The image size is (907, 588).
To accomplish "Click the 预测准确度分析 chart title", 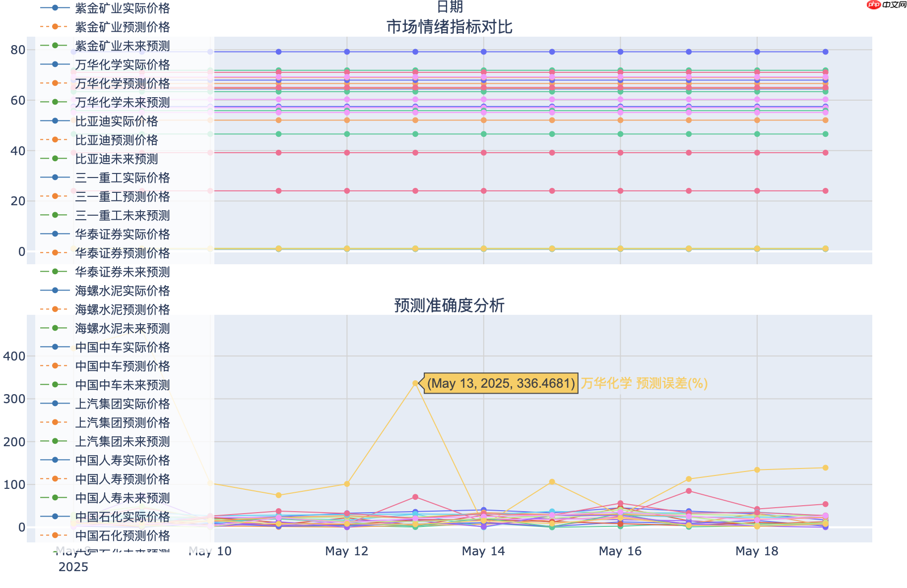I will click(x=450, y=305).
